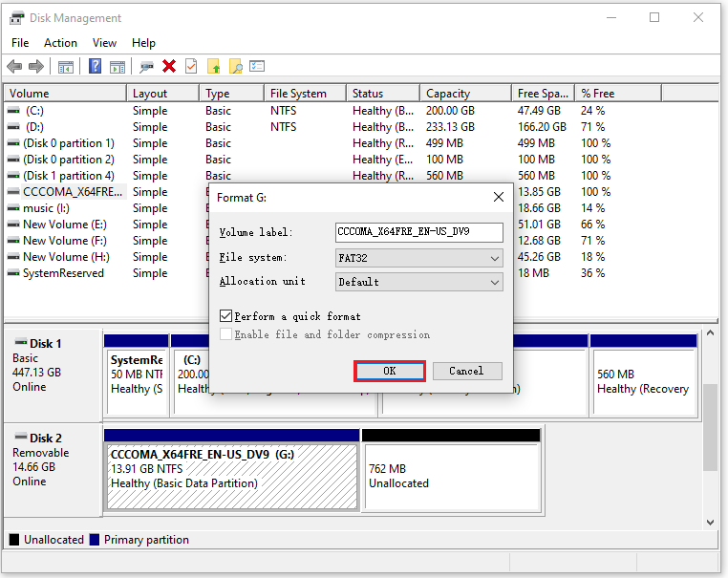Open the blue Help question-mark icon
The image size is (728, 578).
[96, 66]
